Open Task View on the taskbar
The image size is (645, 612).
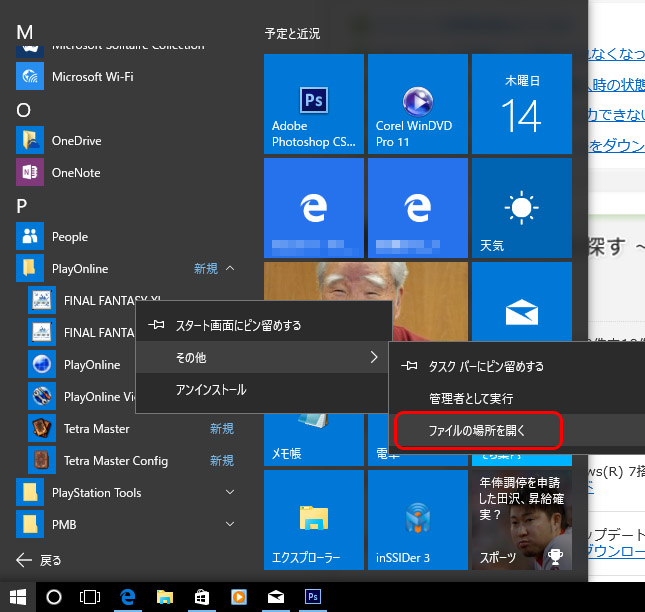[90, 597]
